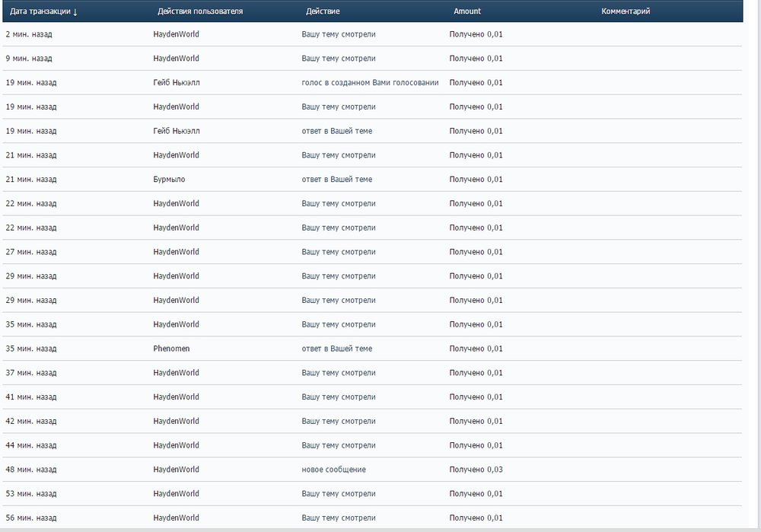Click the новое сообщение action
The width and height of the screenshot is (761, 532).
(333, 470)
